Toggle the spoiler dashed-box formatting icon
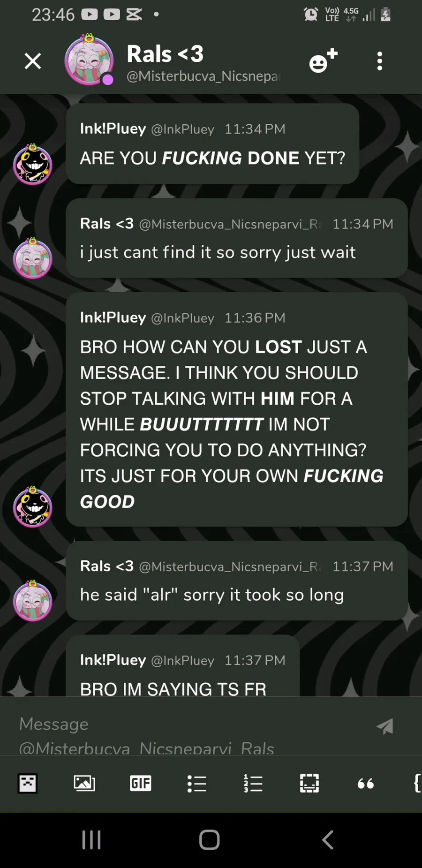The width and height of the screenshot is (422, 868). [x=309, y=783]
